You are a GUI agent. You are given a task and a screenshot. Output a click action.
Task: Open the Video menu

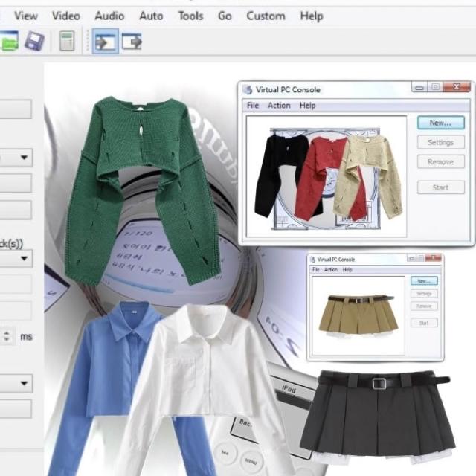pos(66,16)
